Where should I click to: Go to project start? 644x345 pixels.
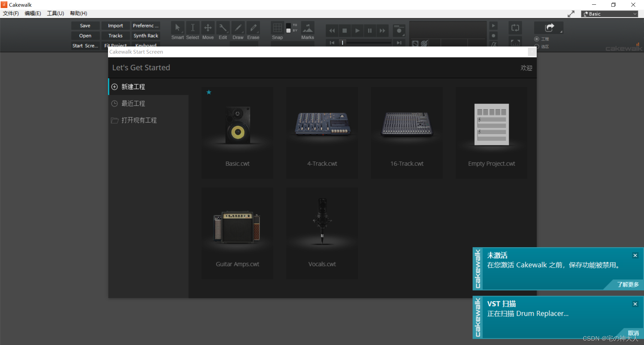pos(332,43)
